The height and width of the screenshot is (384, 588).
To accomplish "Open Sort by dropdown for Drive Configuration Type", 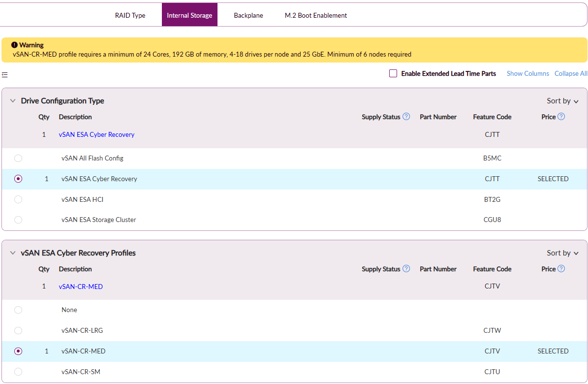I will tap(562, 100).
